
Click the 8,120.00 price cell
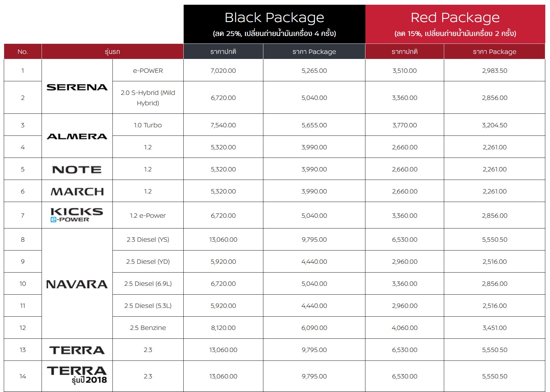223,328
